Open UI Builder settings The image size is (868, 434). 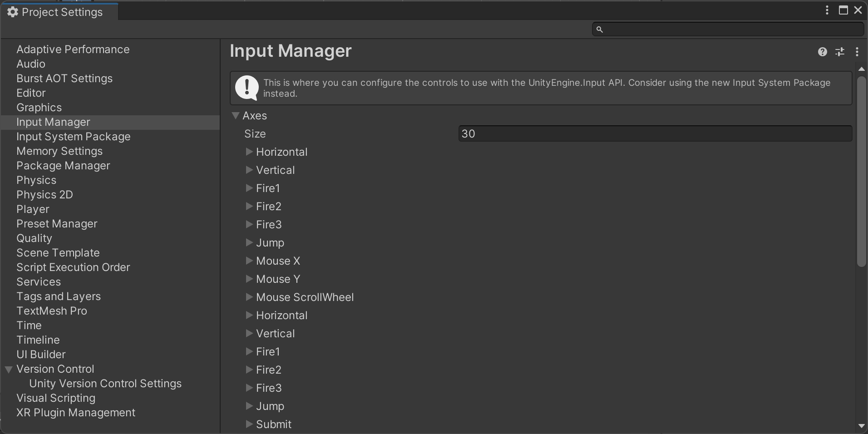click(41, 354)
